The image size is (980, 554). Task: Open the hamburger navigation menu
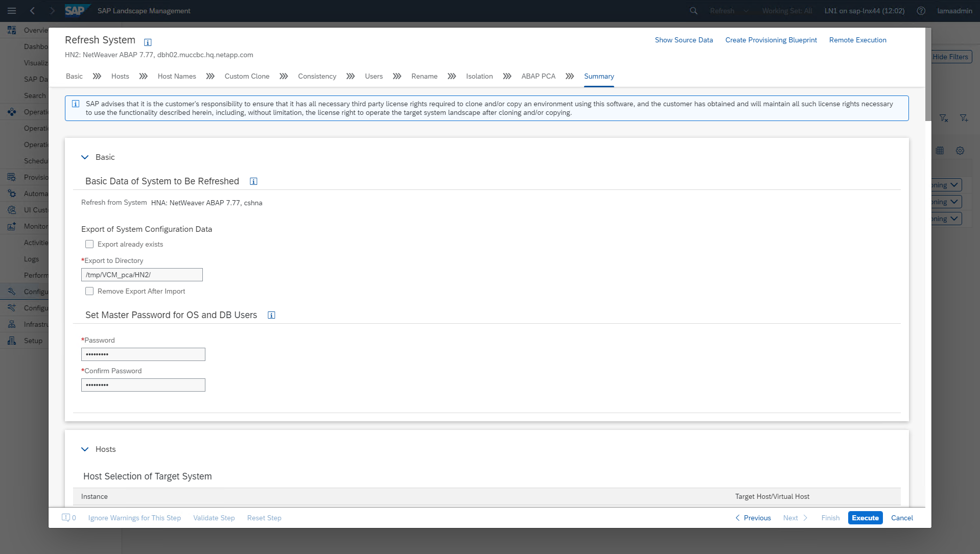[11, 11]
